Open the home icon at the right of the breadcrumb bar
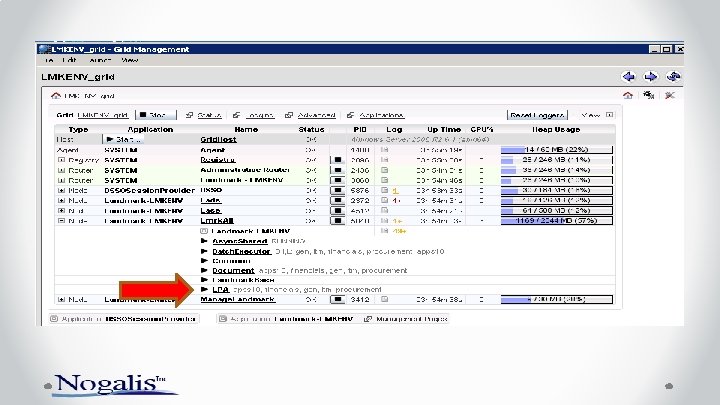Image resolution: width=720 pixels, height=405 pixels. (x=628, y=96)
